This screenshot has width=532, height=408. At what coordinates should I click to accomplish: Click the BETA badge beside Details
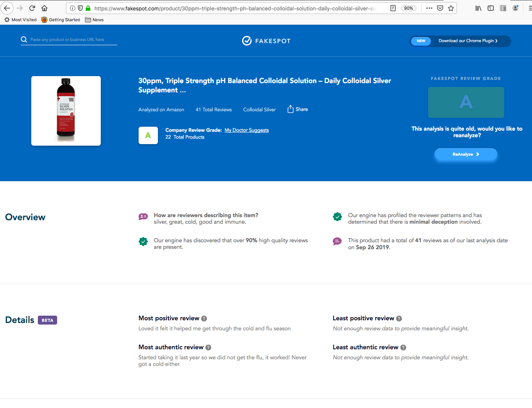[47, 320]
